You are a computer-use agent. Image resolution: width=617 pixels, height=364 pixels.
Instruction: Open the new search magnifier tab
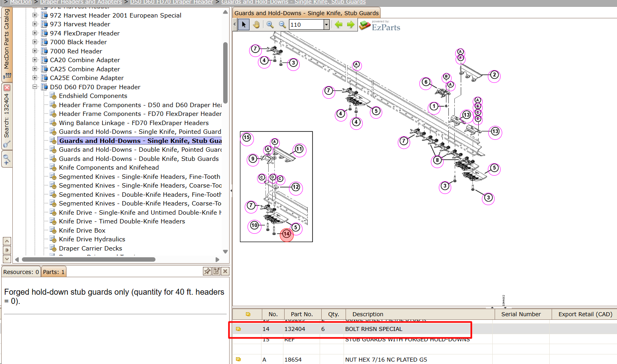[x=7, y=159]
